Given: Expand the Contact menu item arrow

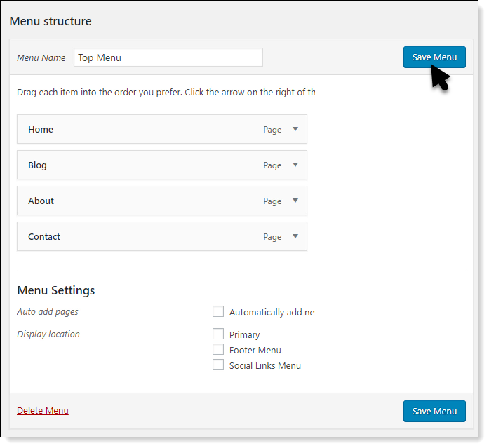Looking at the screenshot, I should pyautogui.click(x=295, y=236).
